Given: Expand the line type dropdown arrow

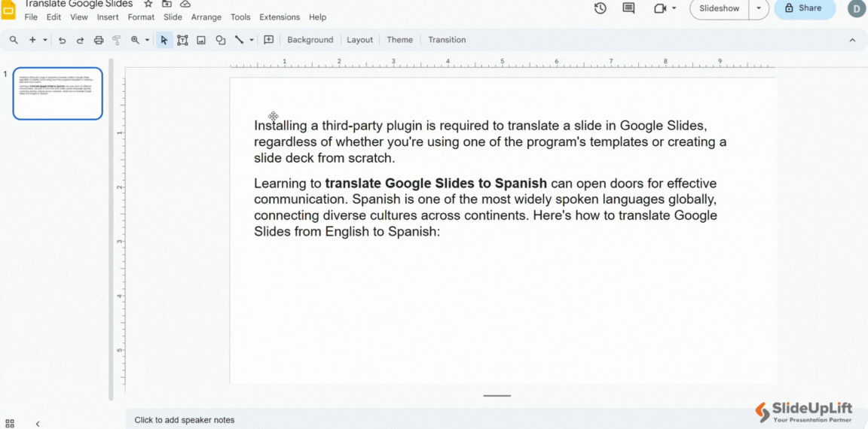Looking at the screenshot, I should [x=252, y=40].
